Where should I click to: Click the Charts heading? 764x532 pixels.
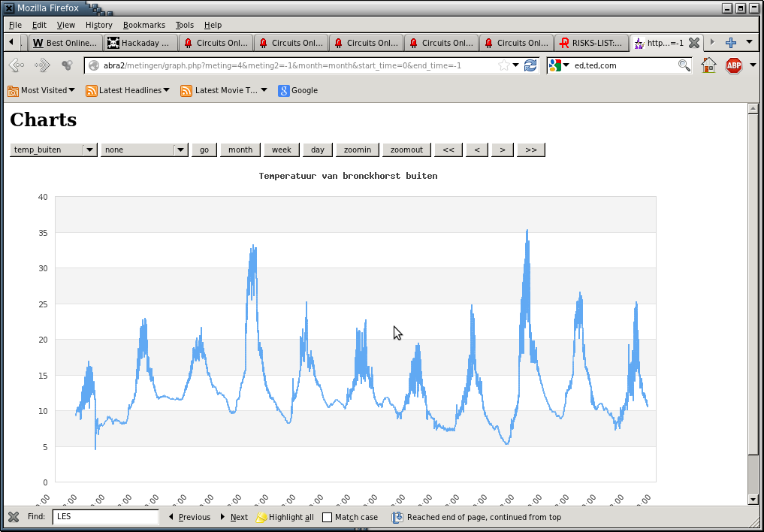coord(44,119)
